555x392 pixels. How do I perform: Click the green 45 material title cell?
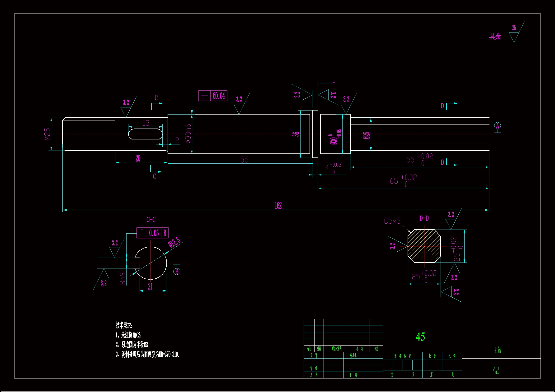[x=420, y=337]
